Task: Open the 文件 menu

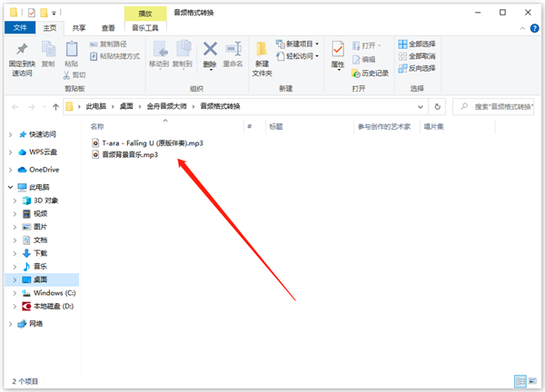Action: point(18,27)
